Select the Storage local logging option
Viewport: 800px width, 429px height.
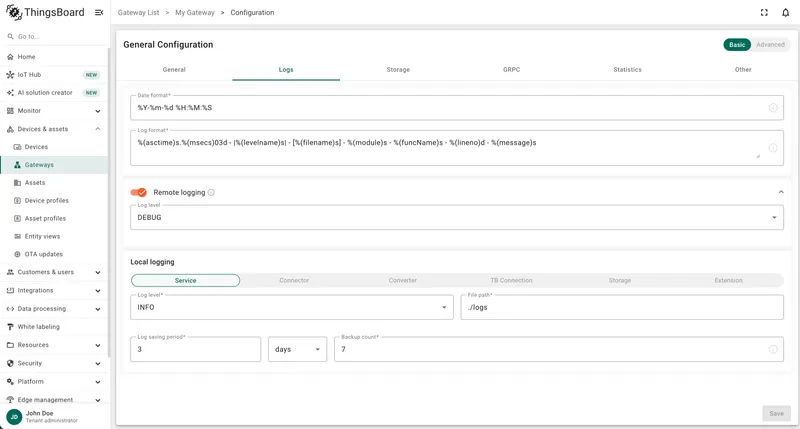point(620,281)
